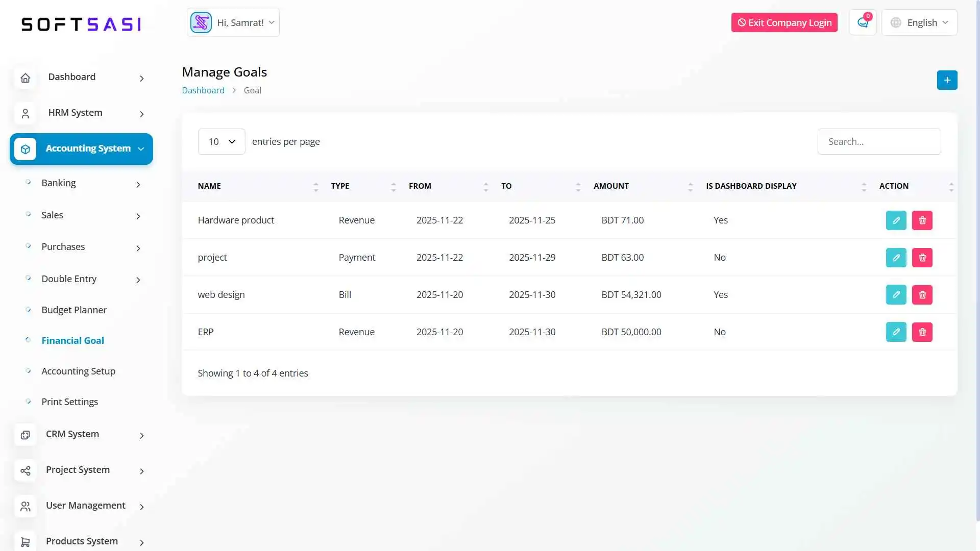Sort the table by Name column

258,186
